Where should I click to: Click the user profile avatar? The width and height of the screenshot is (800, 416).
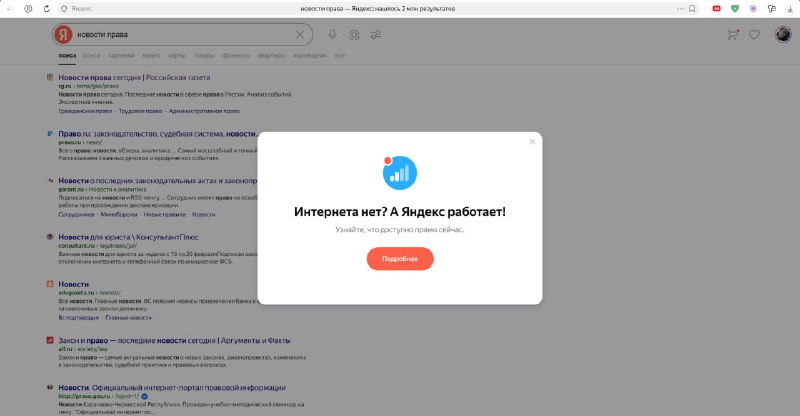[781, 35]
